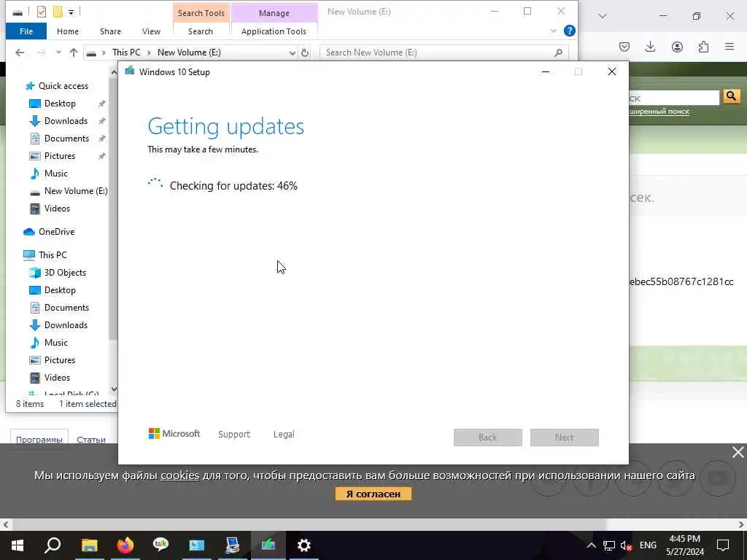Screen dimensions: 747x560
Task: Refresh the New Volume (E:) folder view
Action: (x=305, y=52)
